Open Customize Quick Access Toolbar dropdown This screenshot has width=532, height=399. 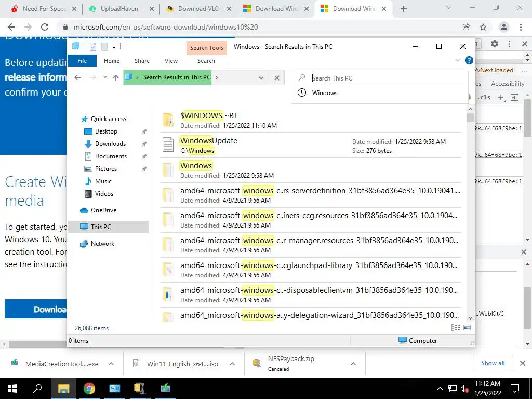pyautogui.click(x=114, y=47)
